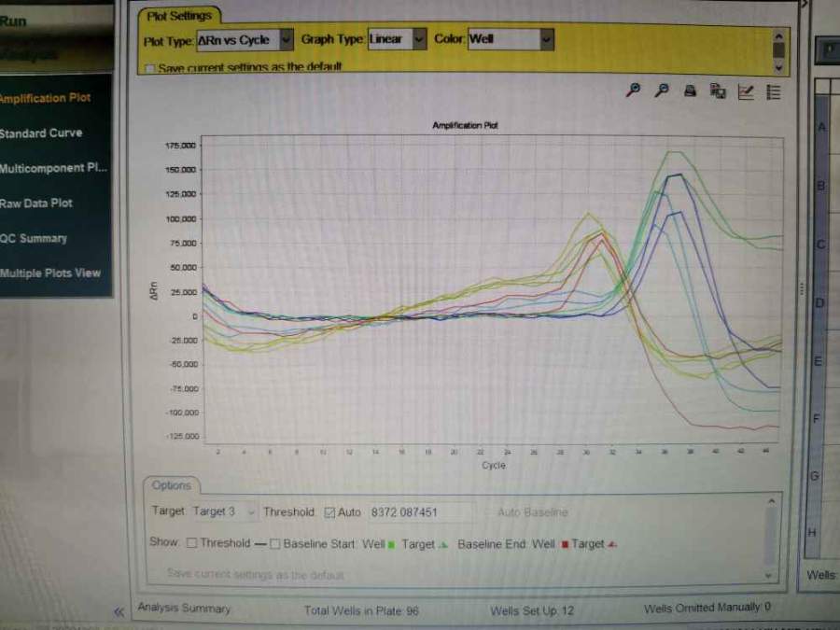Enable the Show Threshold checkbox

[x=191, y=543]
